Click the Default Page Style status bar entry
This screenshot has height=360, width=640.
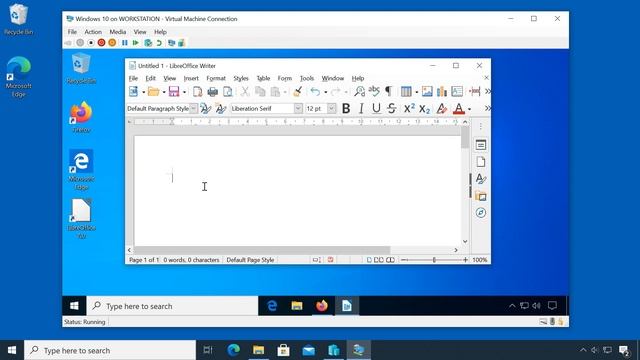pyautogui.click(x=250, y=260)
